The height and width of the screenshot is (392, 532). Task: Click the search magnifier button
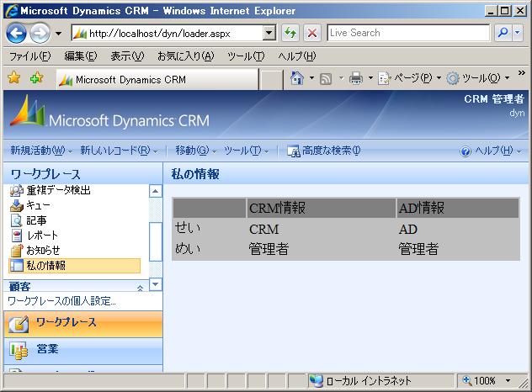coord(503,33)
